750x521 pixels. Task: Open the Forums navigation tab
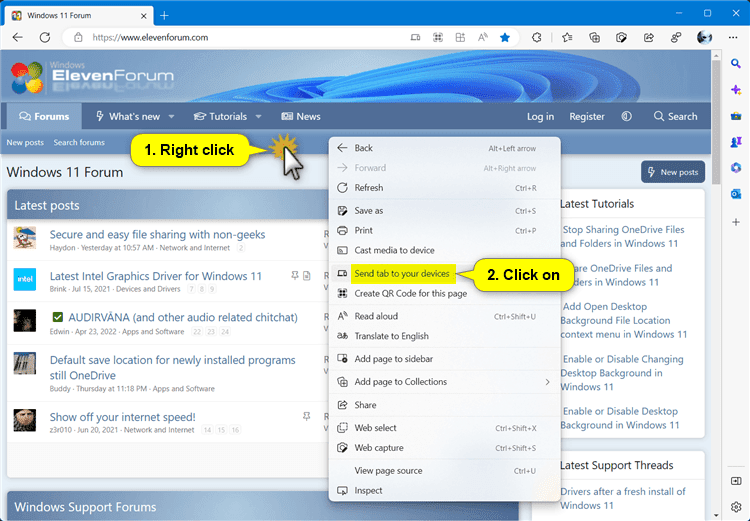44,116
